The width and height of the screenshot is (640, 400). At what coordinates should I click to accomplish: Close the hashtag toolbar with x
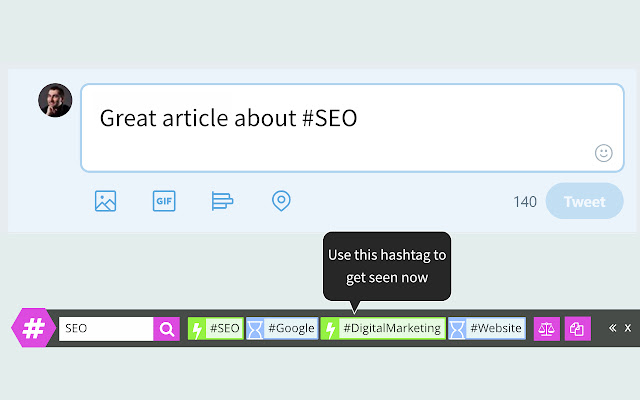pos(628,328)
